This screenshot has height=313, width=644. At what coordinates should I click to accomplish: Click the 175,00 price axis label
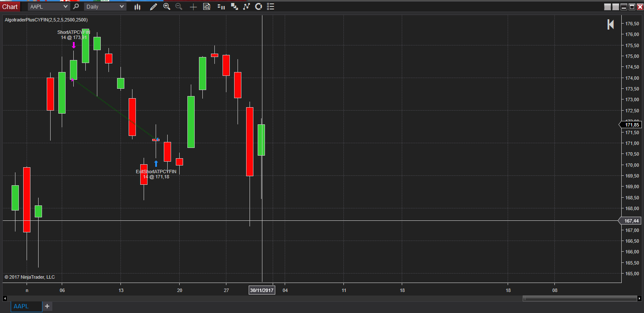coord(633,56)
